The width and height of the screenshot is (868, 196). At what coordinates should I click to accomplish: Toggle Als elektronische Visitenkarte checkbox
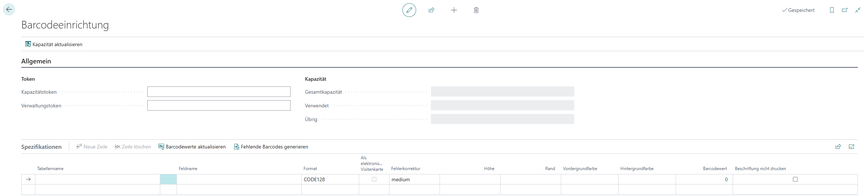point(374,179)
